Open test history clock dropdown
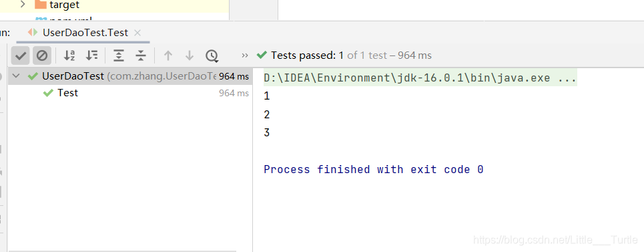The width and height of the screenshot is (644, 252). click(212, 56)
